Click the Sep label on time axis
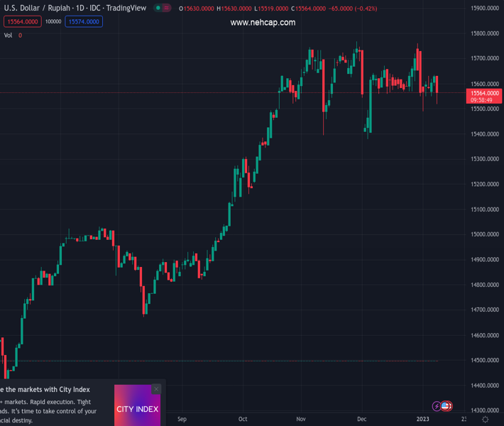This screenshot has width=504, height=426. tap(182, 419)
